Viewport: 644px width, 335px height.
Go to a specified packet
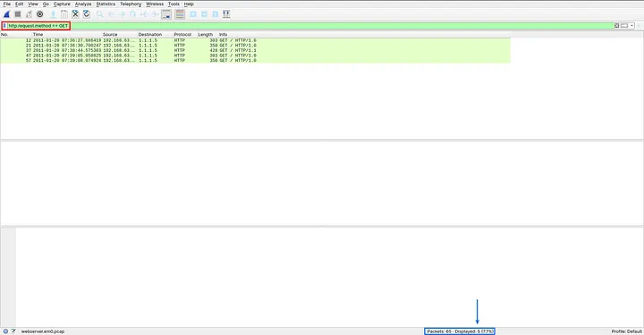point(132,14)
